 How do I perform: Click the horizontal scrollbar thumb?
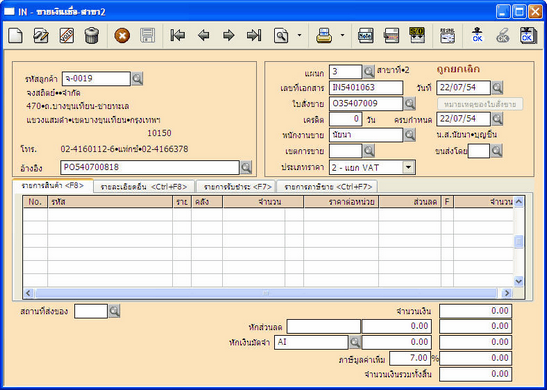(266, 293)
